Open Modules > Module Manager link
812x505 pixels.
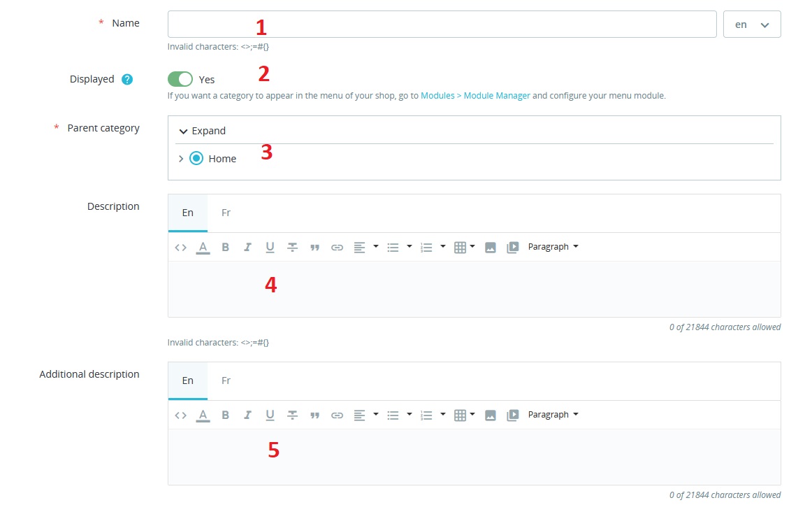(475, 96)
